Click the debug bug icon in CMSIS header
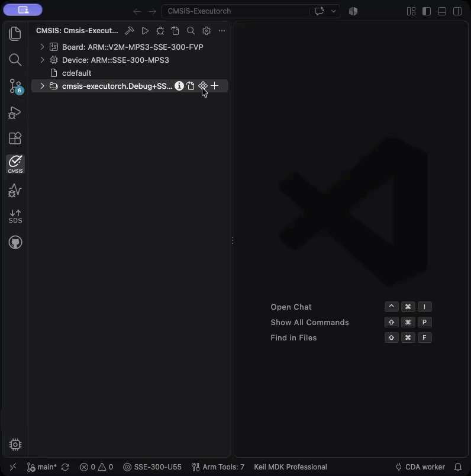This screenshot has height=476, width=471. (x=160, y=31)
